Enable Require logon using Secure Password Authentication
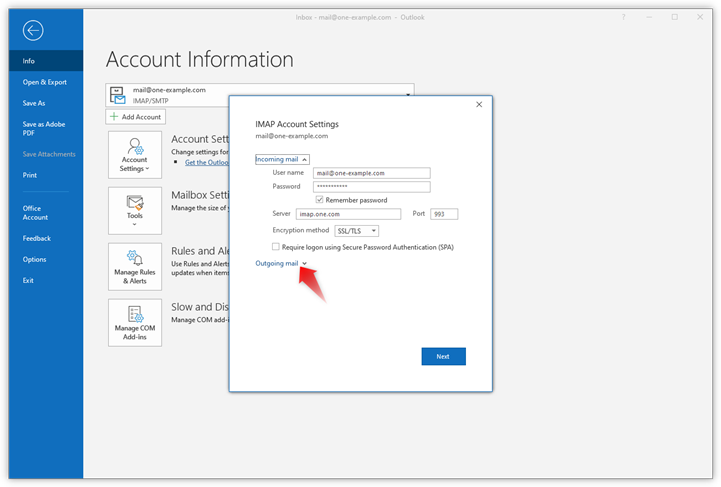 click(x=276, y=246)
